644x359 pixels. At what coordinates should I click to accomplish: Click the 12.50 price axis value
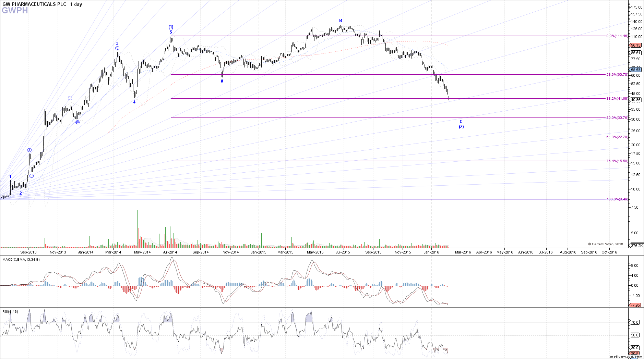635,175
